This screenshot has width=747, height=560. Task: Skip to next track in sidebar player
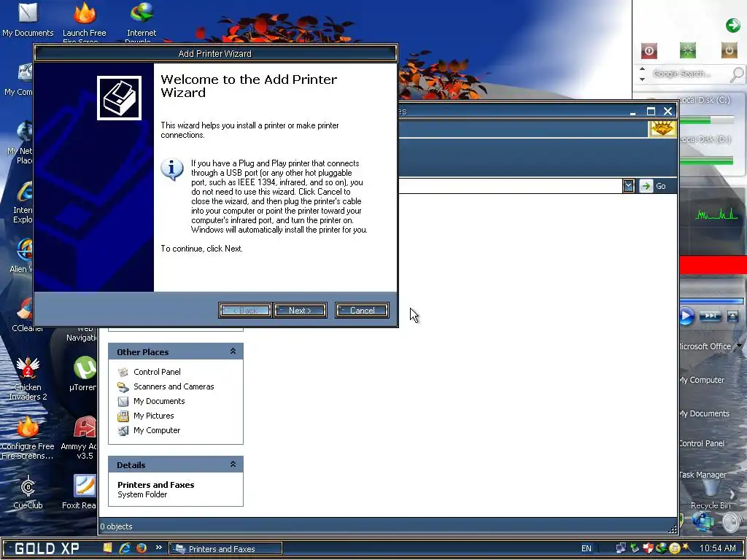click(710, 316)
